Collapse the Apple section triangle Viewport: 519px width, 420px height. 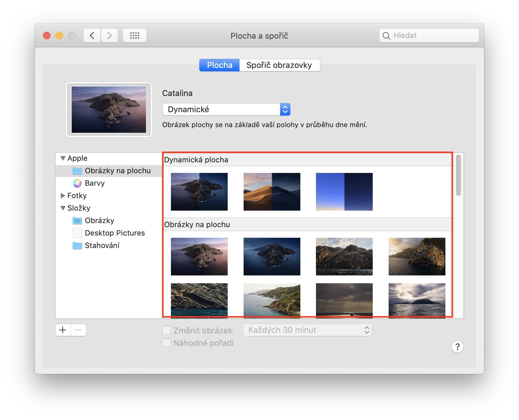63,158
